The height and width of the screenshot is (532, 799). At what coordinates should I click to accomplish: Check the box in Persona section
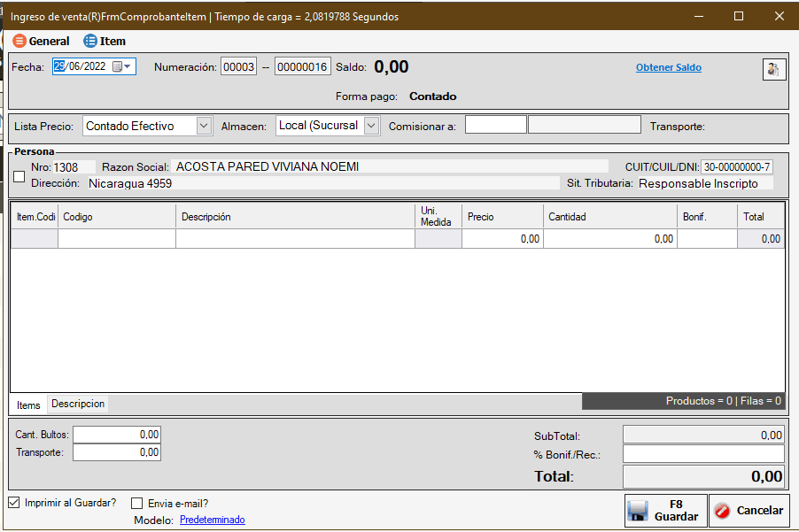click(x=19, y=177)
